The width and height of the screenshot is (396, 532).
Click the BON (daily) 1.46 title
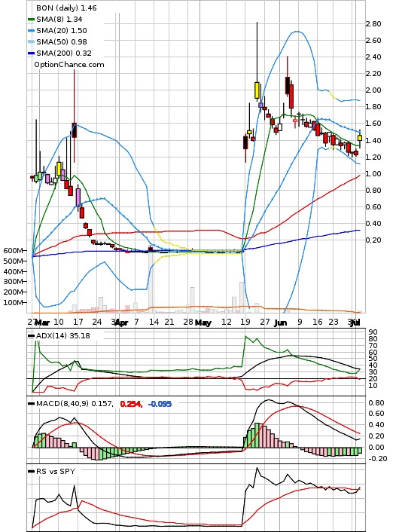coord(66,8)
